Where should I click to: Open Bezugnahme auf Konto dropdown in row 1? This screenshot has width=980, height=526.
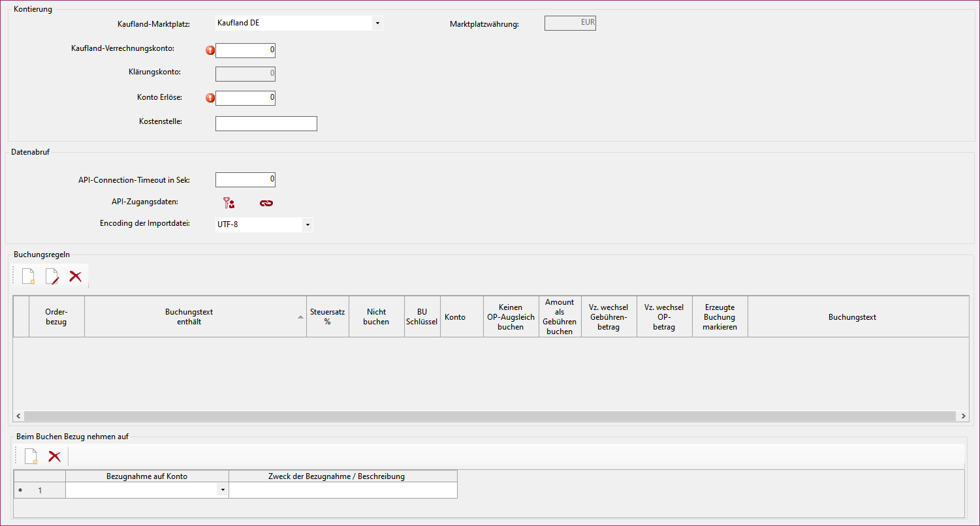click(223, 490)
